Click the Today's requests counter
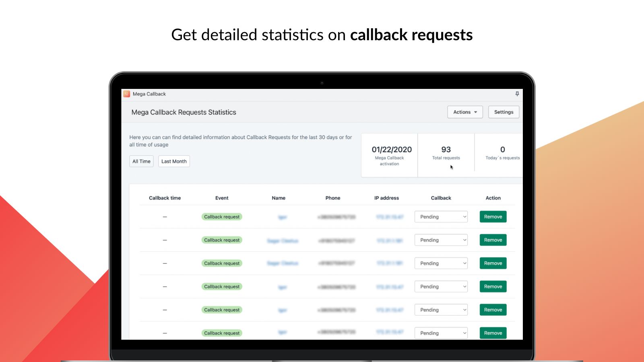The width and height of the screenshot is (644, 362). click(x=502, y=153)
